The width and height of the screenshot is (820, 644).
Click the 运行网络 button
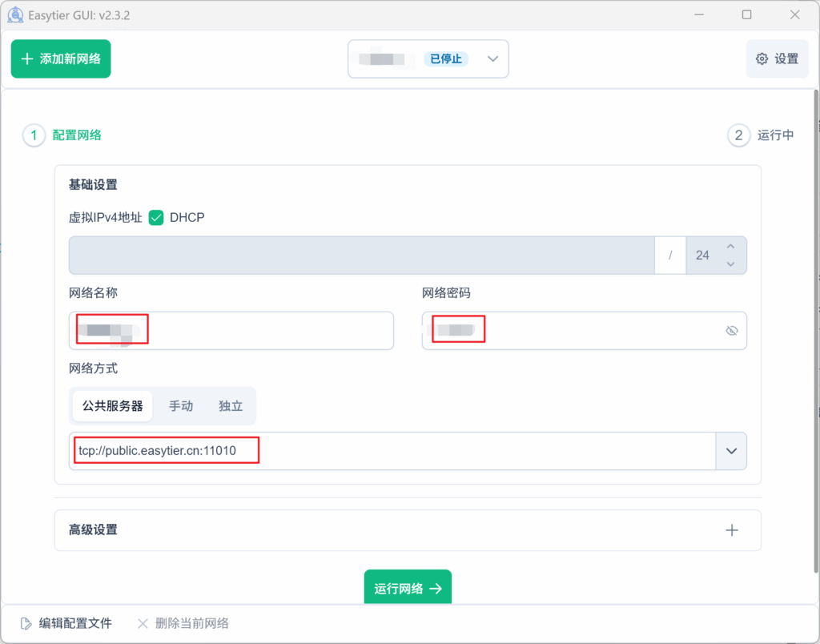point(408,587)
